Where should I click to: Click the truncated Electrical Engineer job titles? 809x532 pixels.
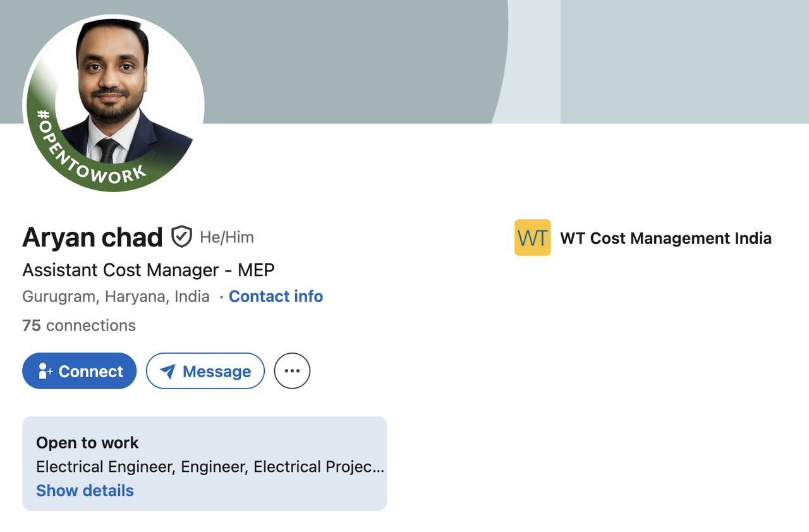210,467
